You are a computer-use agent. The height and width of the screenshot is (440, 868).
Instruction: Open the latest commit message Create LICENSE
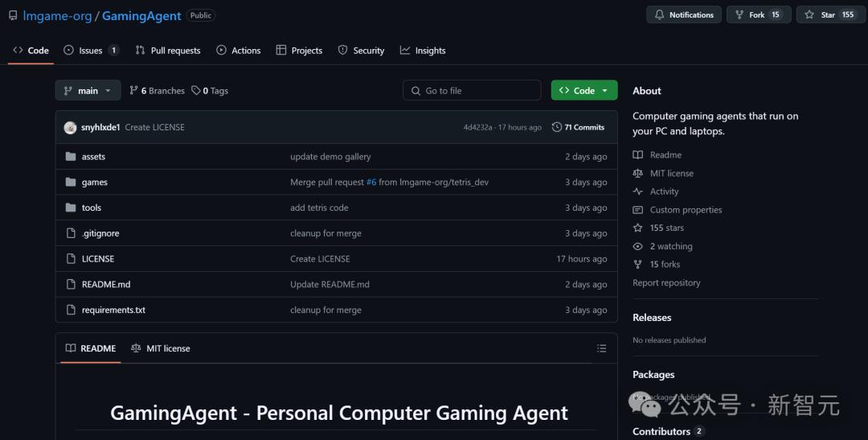coord(154,127)
